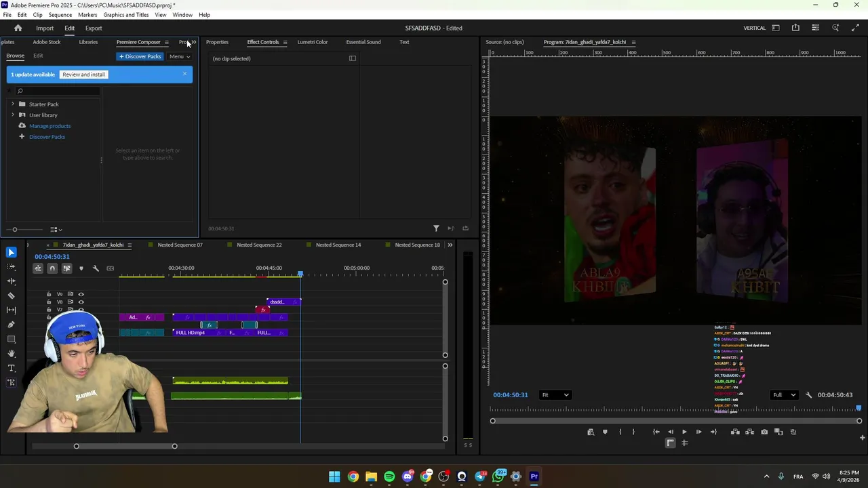The width and height of the screenshot is (868, 488).
Task: Toggle Linked Selection in timeline
Action: click(x=66, y=268)
